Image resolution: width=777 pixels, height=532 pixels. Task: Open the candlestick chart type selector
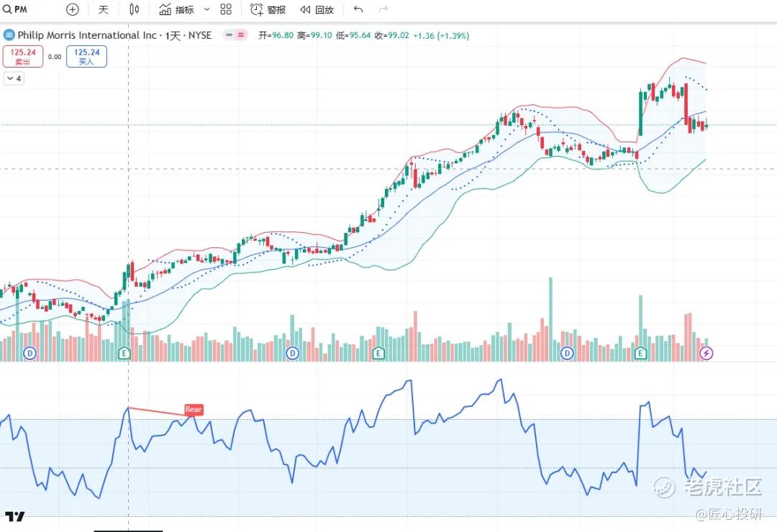(x=134, y=9)
